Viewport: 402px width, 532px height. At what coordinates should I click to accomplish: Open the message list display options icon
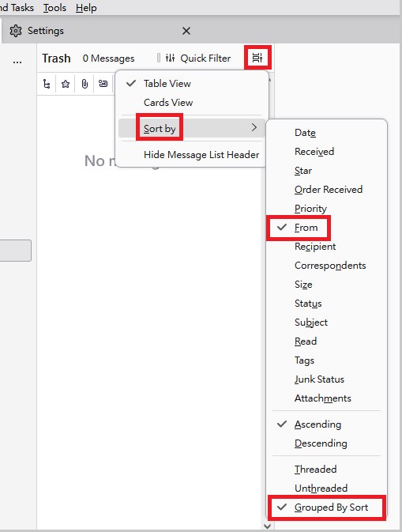click(257, 58)
